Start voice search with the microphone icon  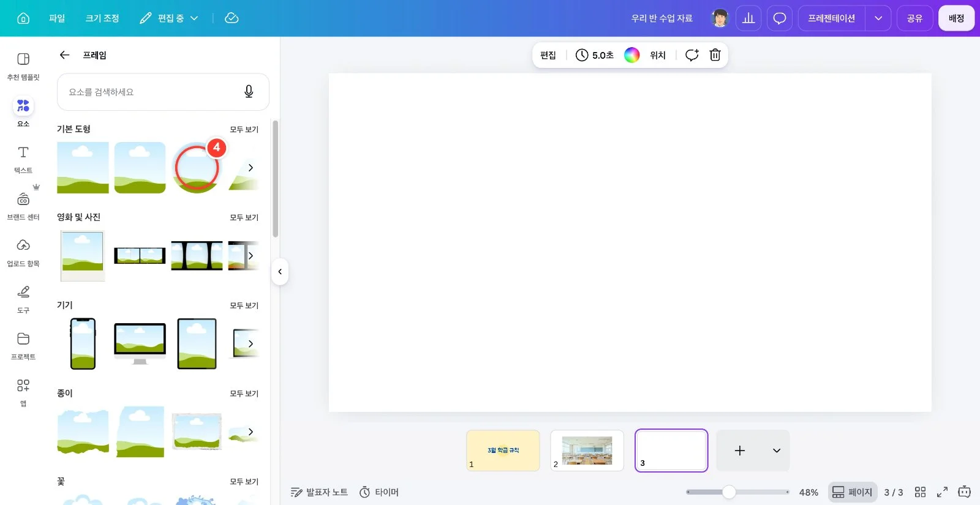[x=249, y=92]
